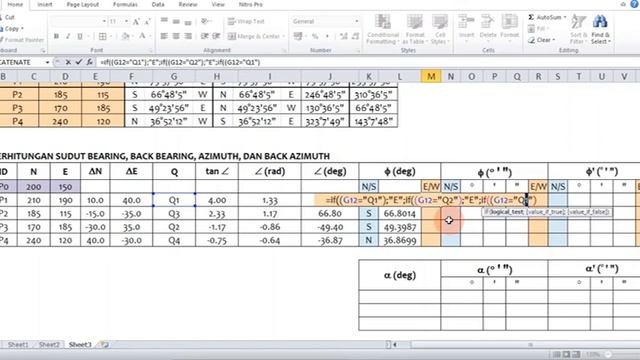Center text horizontally in cell
Viewport: 640px width, 360px height.
click(176, 36)
